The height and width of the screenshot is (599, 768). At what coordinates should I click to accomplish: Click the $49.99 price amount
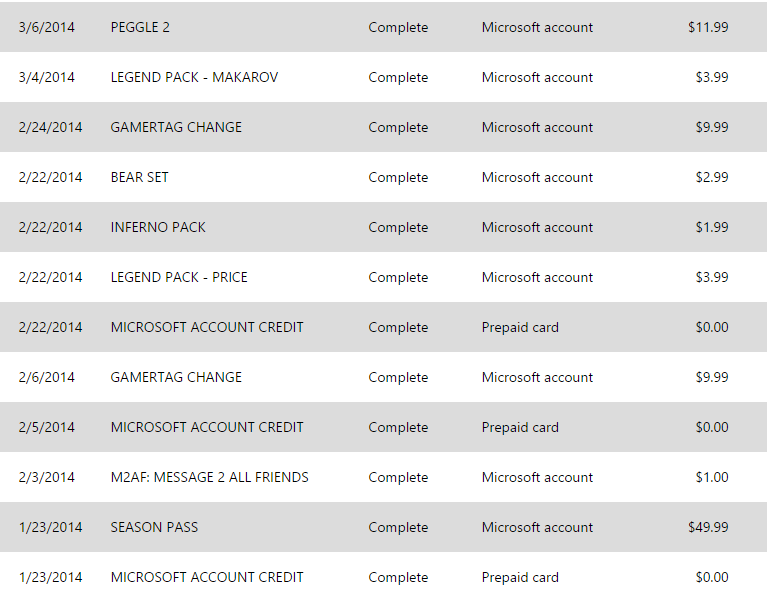[x=708, y=527]
